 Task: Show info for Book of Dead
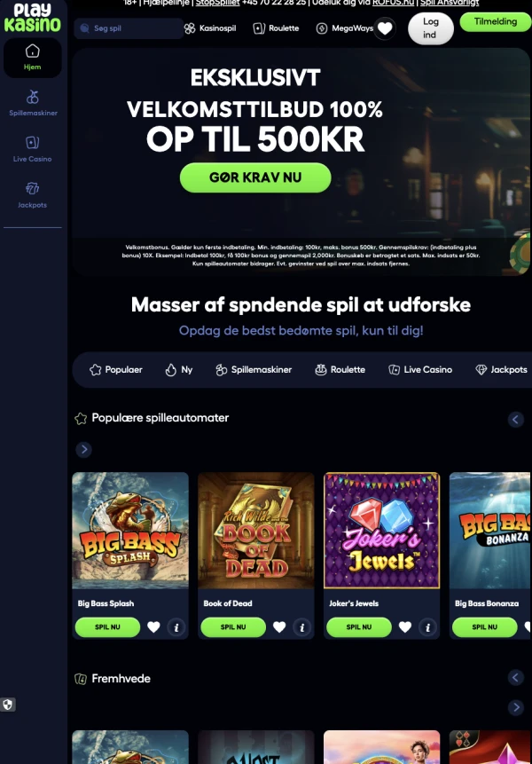coord(301,627)
